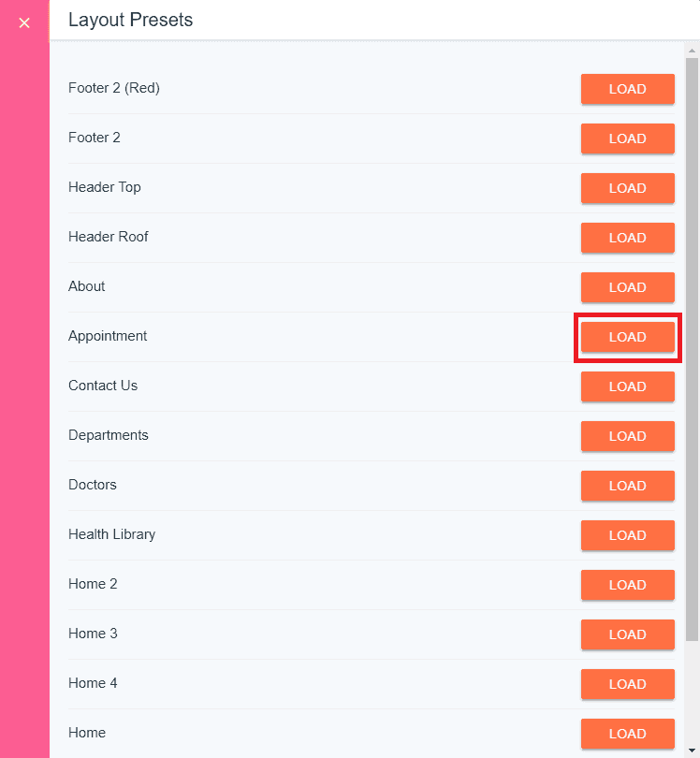Load the Home 4 preset
The width and height of the screenshot is (700, 758).
point(627,684)
